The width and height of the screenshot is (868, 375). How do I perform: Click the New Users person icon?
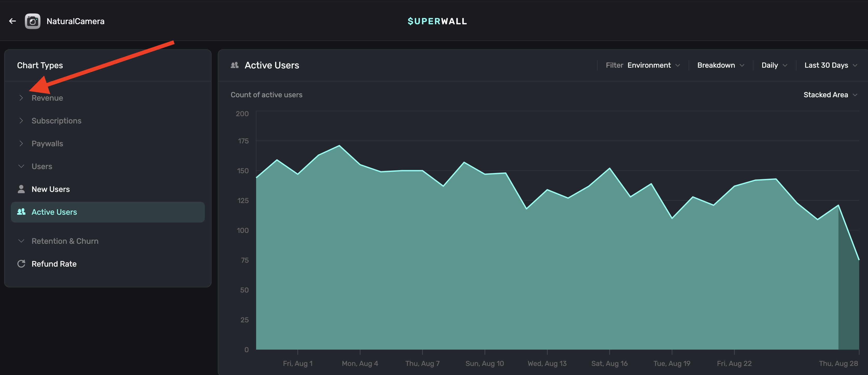[x=21, y=189]
